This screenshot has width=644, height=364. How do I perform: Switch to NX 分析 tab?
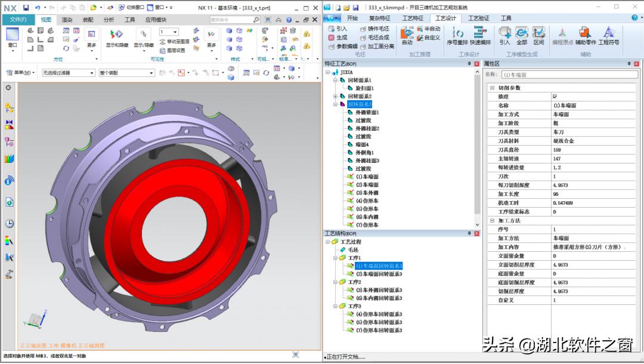tap(109, 20)
